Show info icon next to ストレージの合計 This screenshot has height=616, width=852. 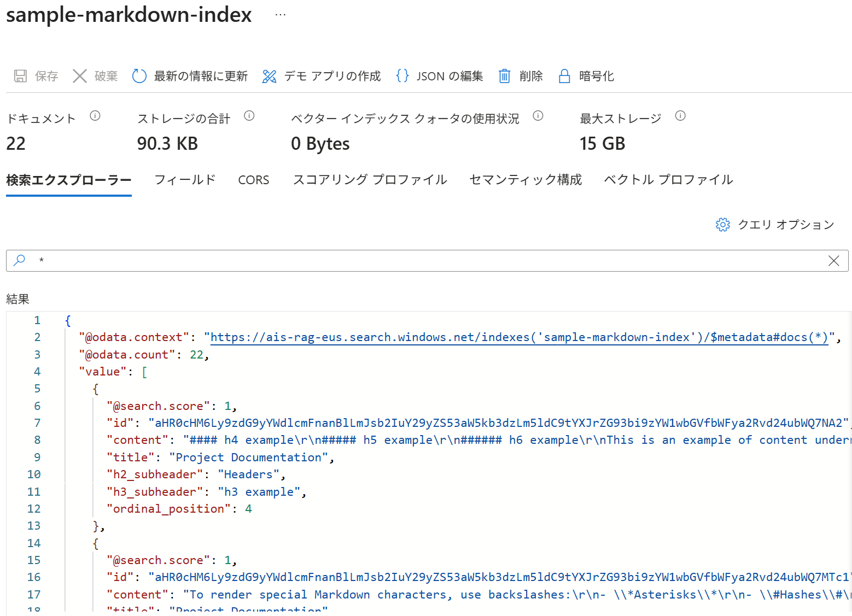tap(249, 116)
